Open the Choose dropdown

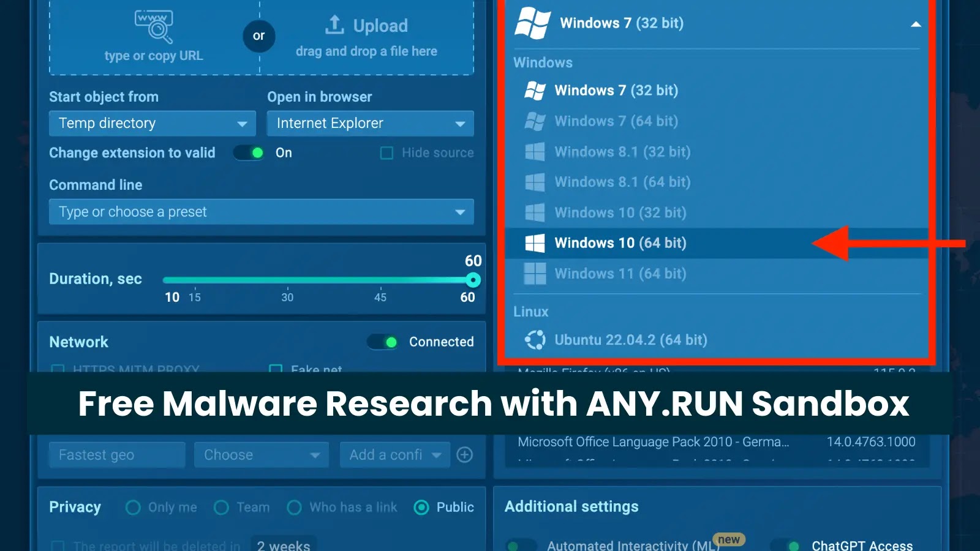(x=262, y=455)
